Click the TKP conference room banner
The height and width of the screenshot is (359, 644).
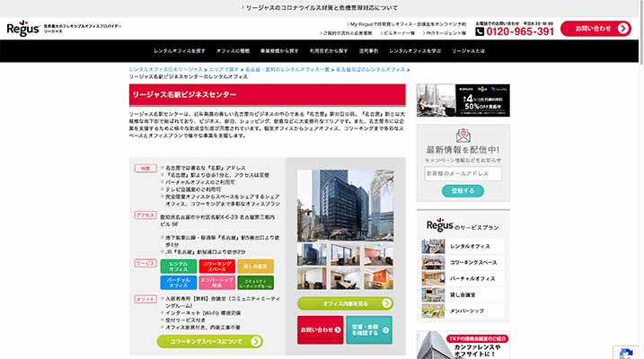[463, 345]
